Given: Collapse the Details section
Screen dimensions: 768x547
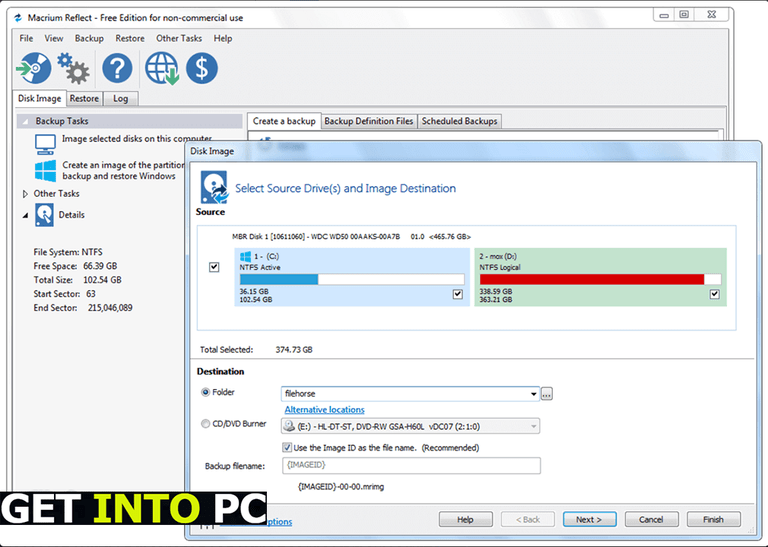Looking at the screenshot, I should (25, 215).
